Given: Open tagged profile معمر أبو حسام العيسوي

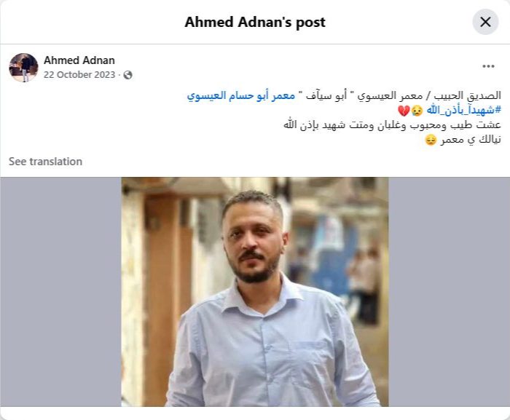Looking at the screenshot, I should (x=241, y=96).
